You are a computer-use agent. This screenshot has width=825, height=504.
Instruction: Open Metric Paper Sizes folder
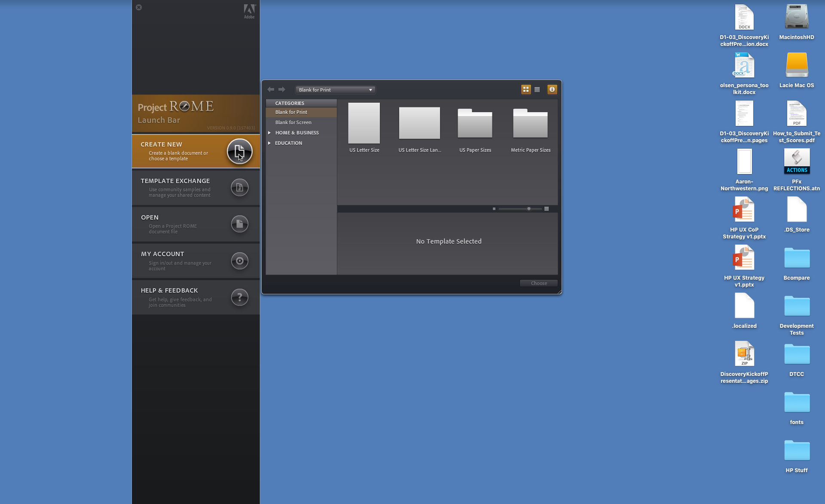pos(530,124)
